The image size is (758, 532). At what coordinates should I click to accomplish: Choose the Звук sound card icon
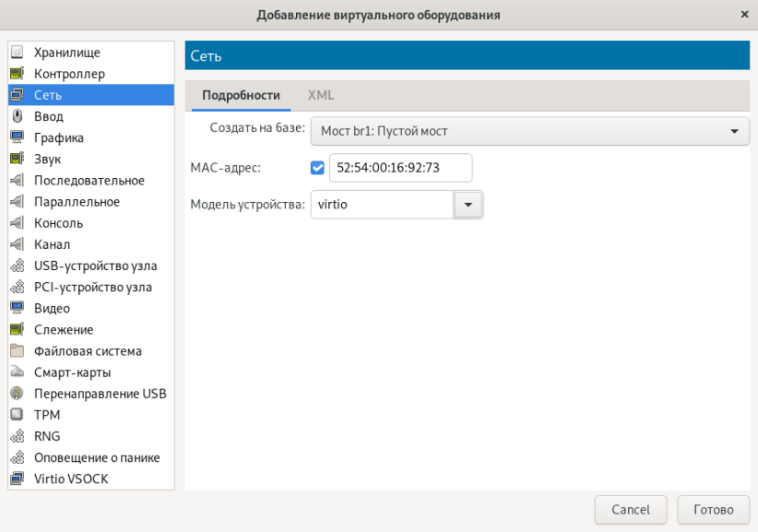pos(17,159)
